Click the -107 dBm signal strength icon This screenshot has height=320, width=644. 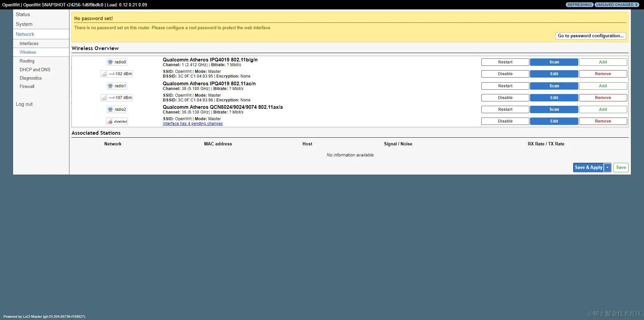pos(104,98)
